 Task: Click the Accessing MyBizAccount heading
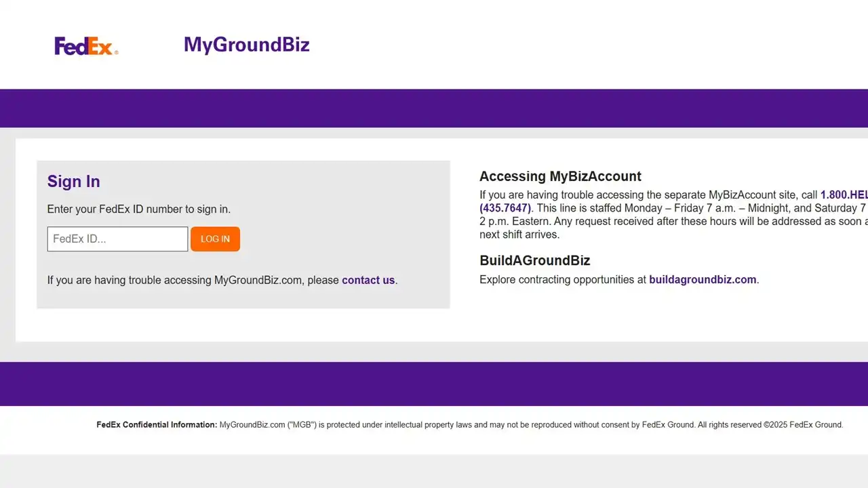coord(560,176)
